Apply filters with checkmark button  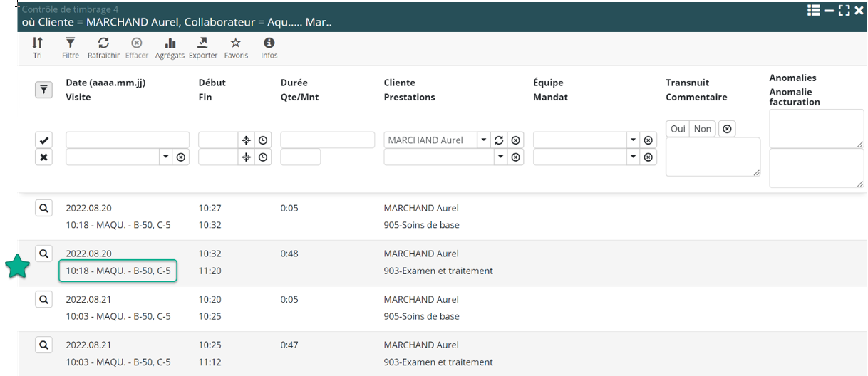44,141
